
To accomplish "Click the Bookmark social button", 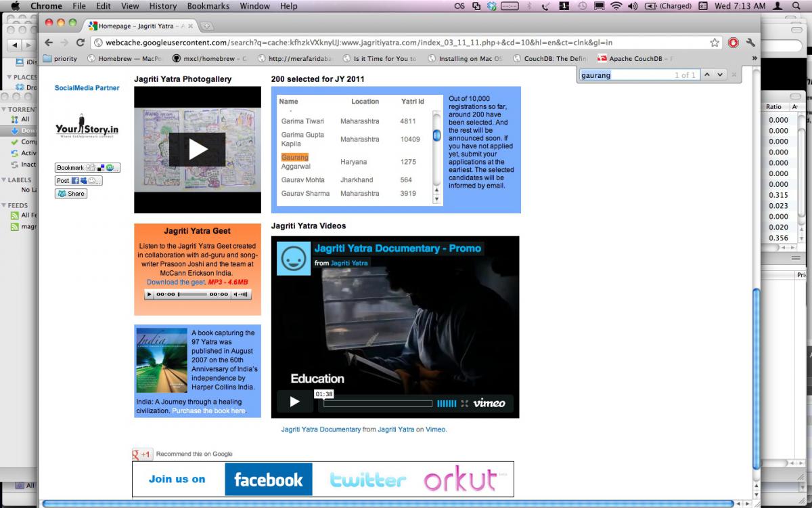I will (87, 167).
